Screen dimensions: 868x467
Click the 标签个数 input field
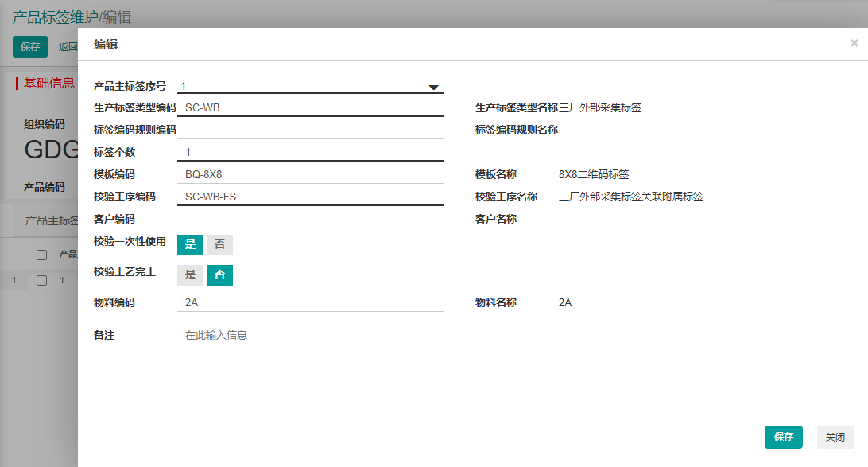pos(310,152)
